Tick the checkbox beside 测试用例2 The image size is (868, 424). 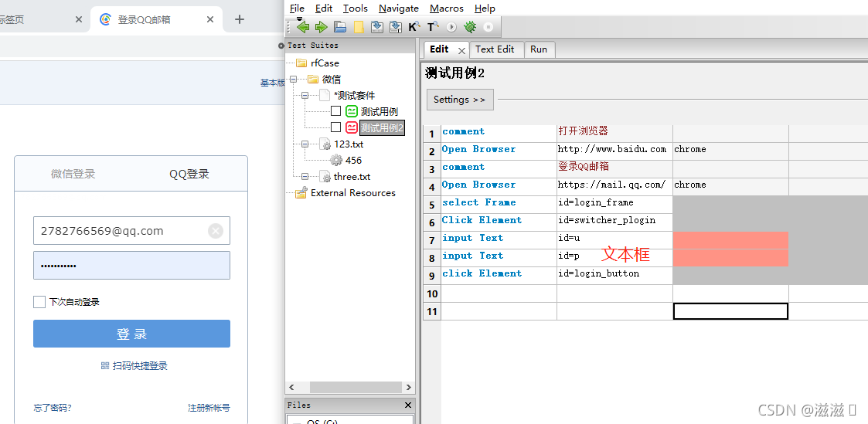tap(335, 127)
